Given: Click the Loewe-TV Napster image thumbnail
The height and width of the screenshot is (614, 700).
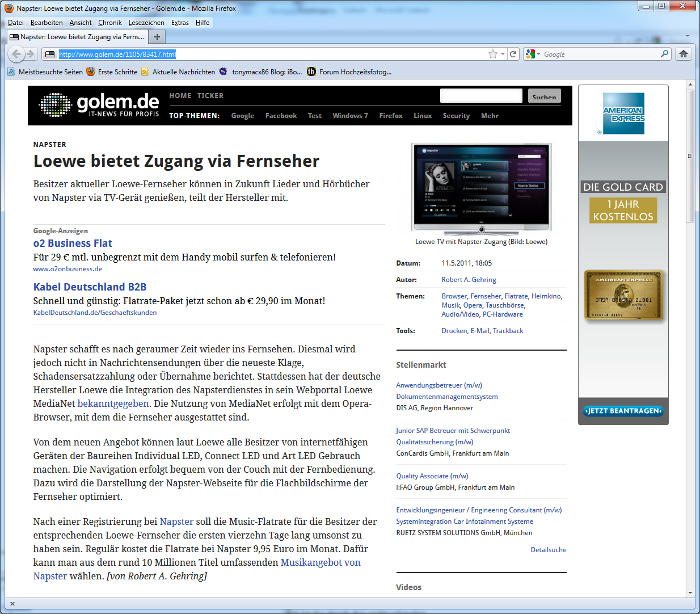Looking at the screenshot, I should pos(481,189).
